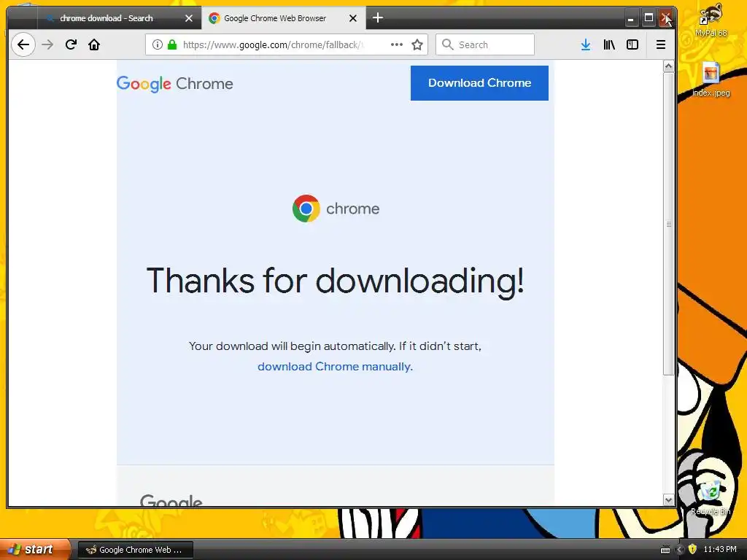The image size is (747, 560).
Task: Open the Library bookshelf icon
Action: [609, 44]
